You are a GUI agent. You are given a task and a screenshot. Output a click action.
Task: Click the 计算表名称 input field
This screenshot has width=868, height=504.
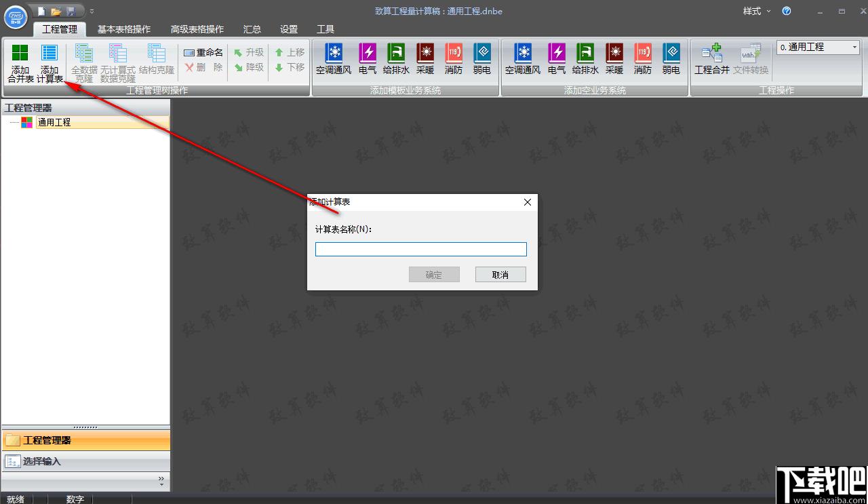point(421,250)
